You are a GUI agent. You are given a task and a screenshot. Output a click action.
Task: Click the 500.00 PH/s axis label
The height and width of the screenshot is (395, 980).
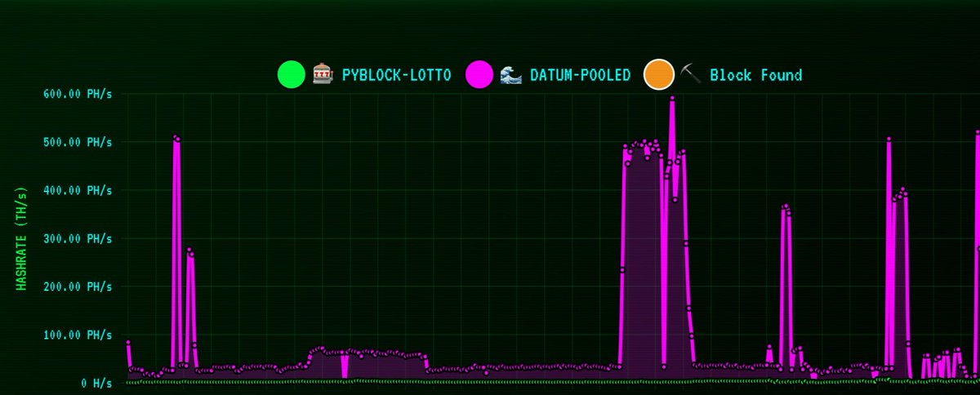click(79, 142)
